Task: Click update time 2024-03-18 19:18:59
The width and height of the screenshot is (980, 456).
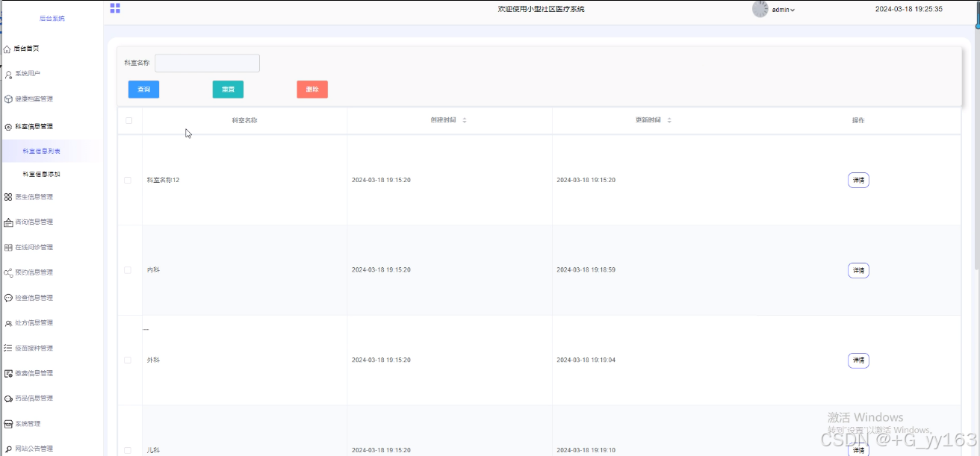Action: [x=586, y=270]
